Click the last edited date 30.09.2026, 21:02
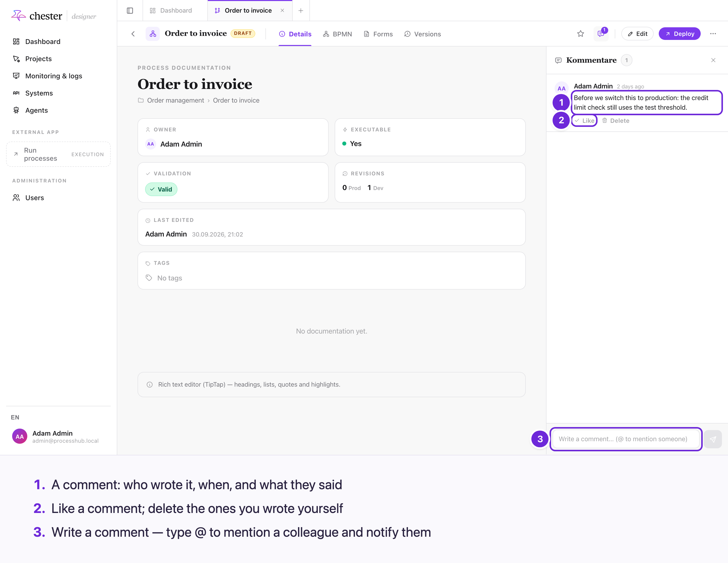The image size is (728, 563). [217, 234]
